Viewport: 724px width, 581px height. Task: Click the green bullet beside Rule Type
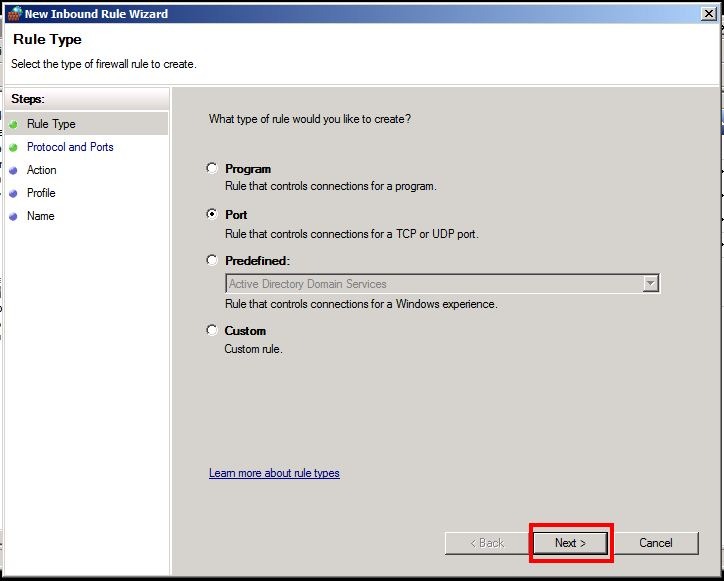tap(14, 124)
